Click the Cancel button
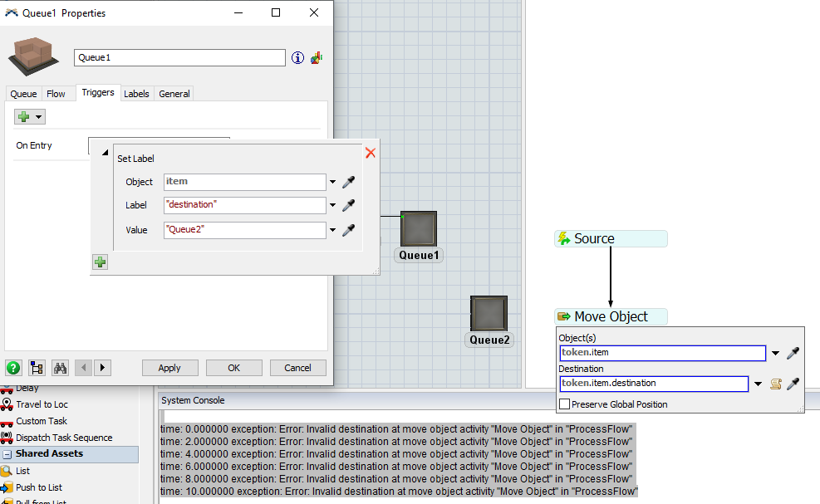Image resolution: width=820 pixels, height=504 pixels. coord(297,368)
